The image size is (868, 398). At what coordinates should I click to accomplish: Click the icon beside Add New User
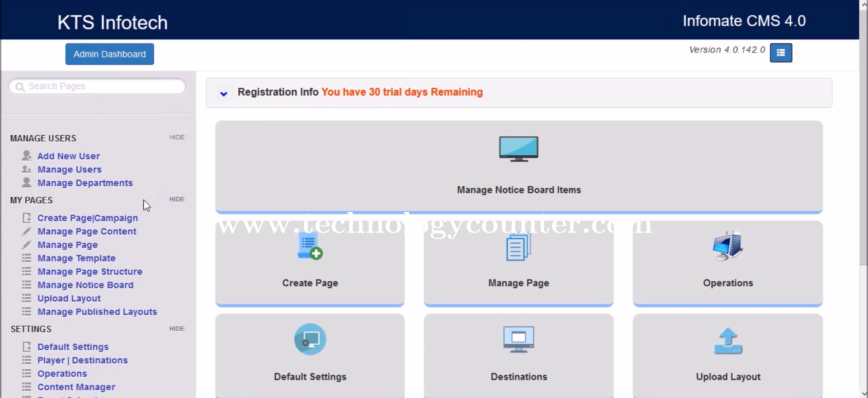pos(27,156)
